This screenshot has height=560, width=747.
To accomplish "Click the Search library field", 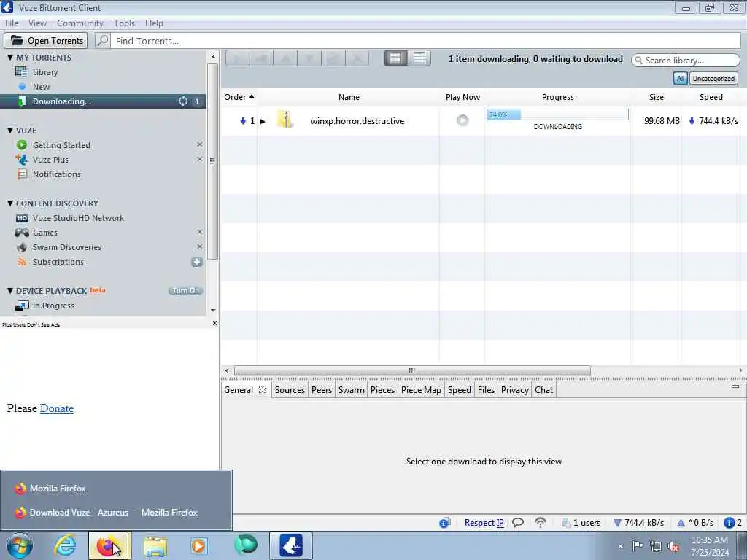I will pyautogui.click(x=686, y=61).
